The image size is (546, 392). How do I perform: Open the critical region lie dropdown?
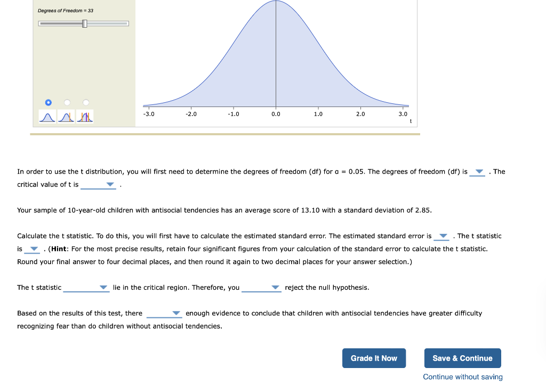coord(102,288)
